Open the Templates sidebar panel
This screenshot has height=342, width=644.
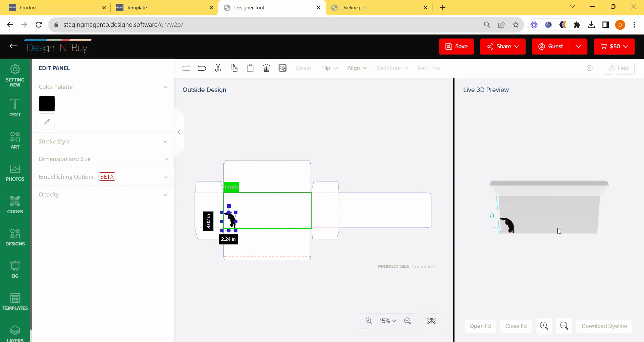(15, 302)
